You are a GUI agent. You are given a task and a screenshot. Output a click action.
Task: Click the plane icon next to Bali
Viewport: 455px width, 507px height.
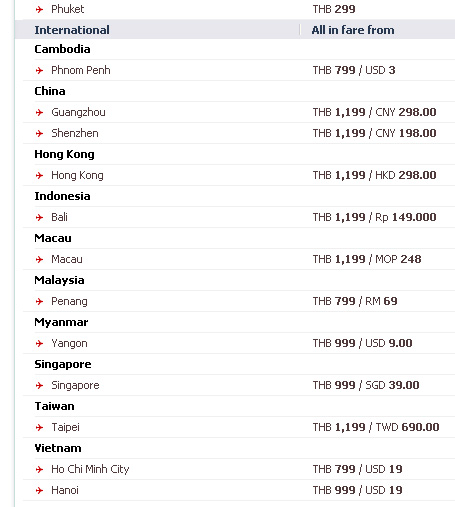39,217
